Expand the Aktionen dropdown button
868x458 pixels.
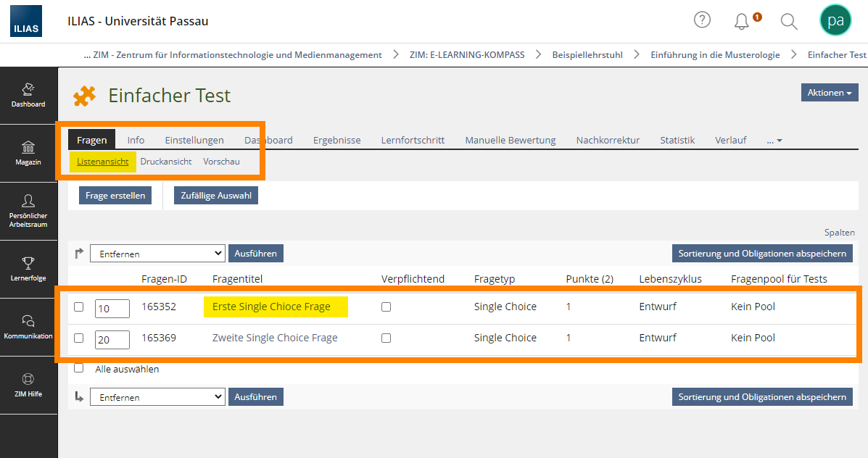pos(830,92)
